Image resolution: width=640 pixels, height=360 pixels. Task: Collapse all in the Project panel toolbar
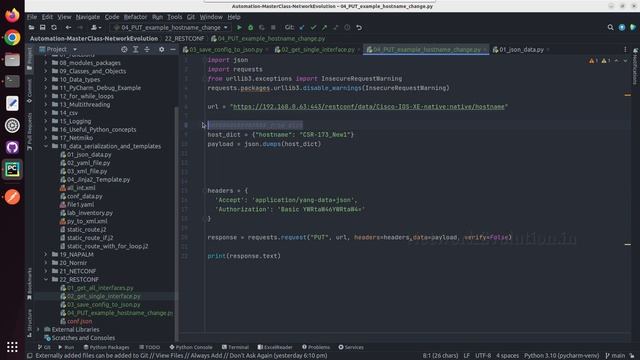(147, 49)
